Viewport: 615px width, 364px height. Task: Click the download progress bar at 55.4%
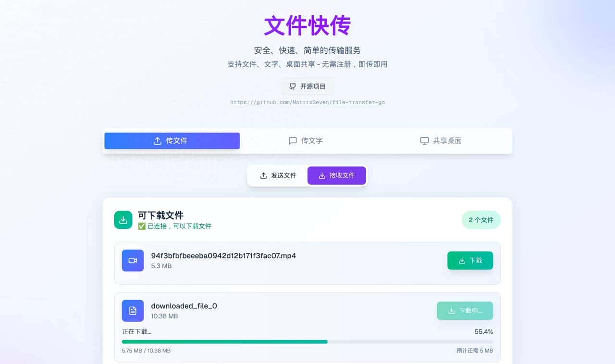coord(307,341)
